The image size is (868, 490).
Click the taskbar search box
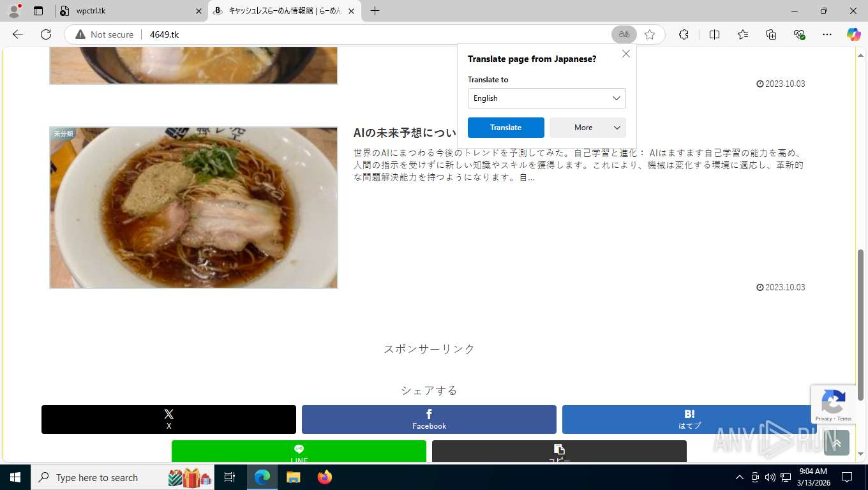coord(123,477)
